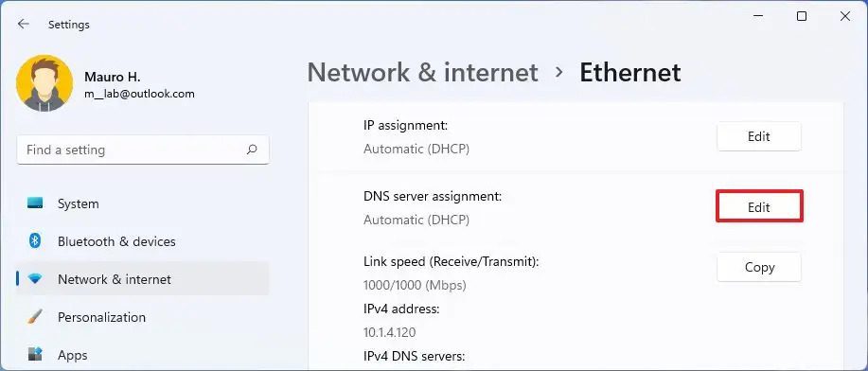The width and height of the screenshot is (868, 371).
Task: Click the search magnifier icon
Action: 252,150
